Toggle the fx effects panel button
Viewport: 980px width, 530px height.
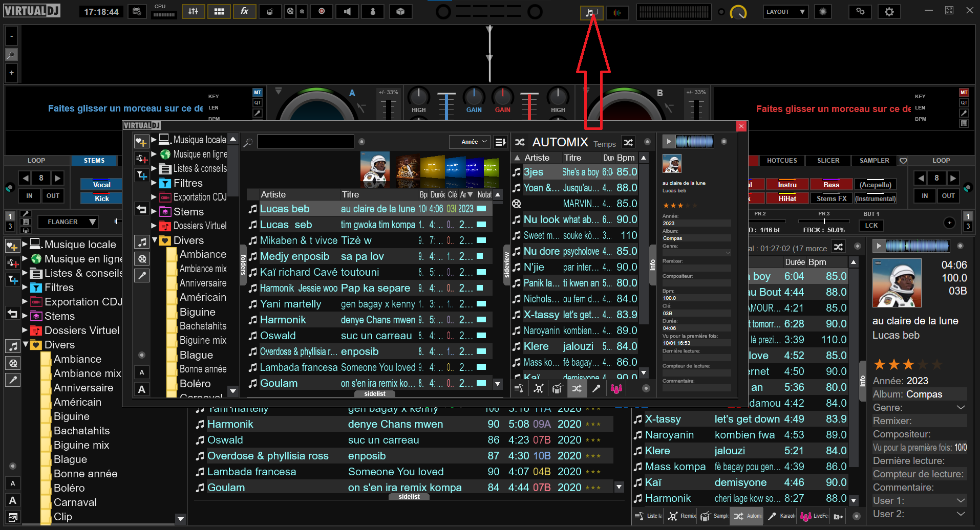245,11
